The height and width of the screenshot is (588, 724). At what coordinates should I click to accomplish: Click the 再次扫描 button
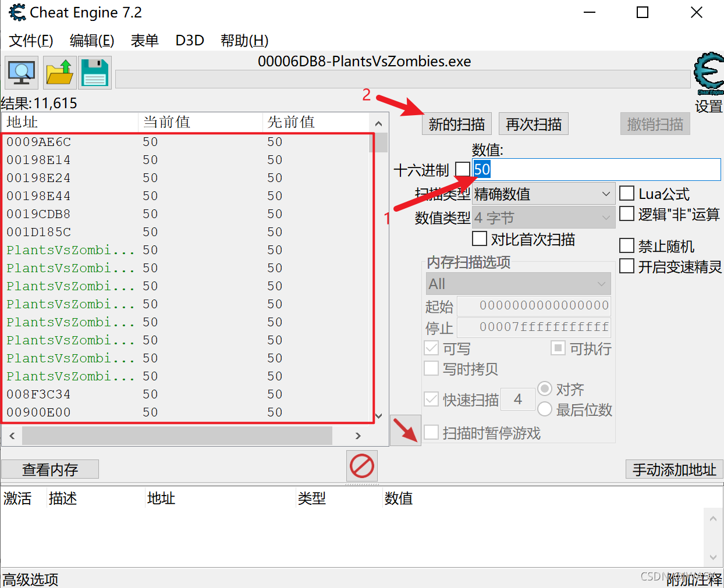[x=534, y=124]
